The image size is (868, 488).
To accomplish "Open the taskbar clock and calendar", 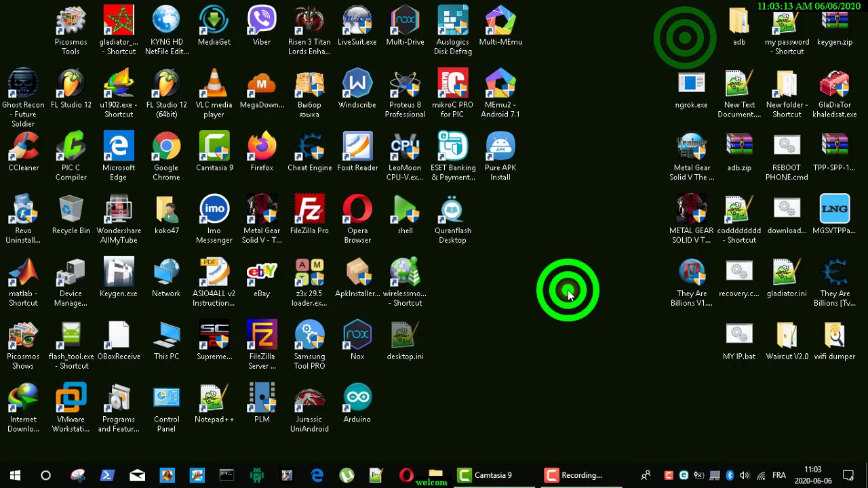I will 813,475.
